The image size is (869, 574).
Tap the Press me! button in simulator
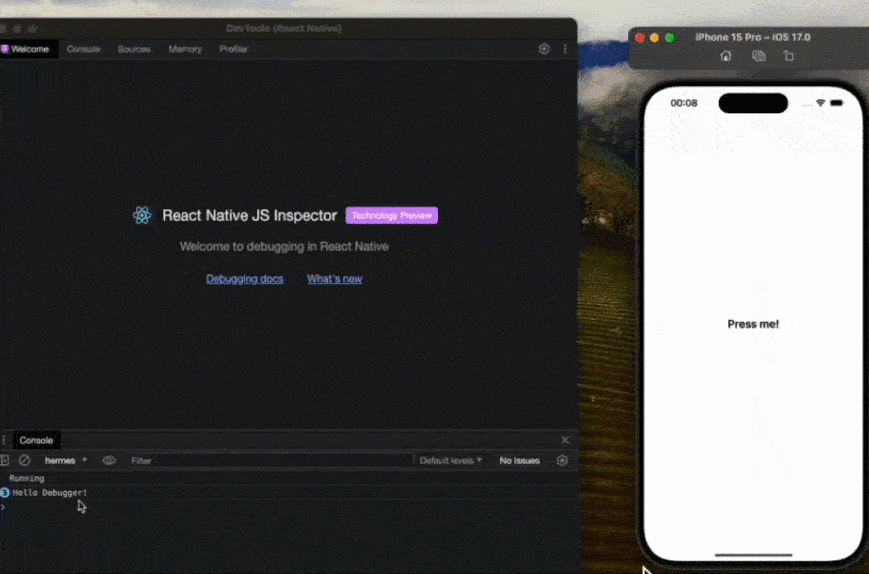click(753, 324)
